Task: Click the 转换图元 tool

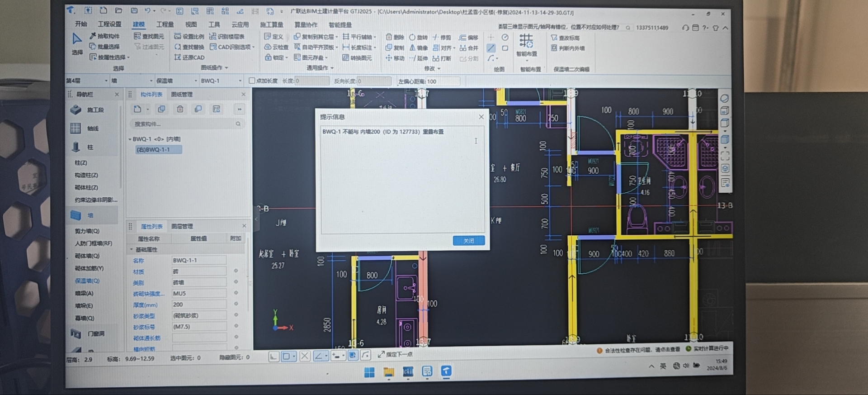Action: click(x=357, y=58)
